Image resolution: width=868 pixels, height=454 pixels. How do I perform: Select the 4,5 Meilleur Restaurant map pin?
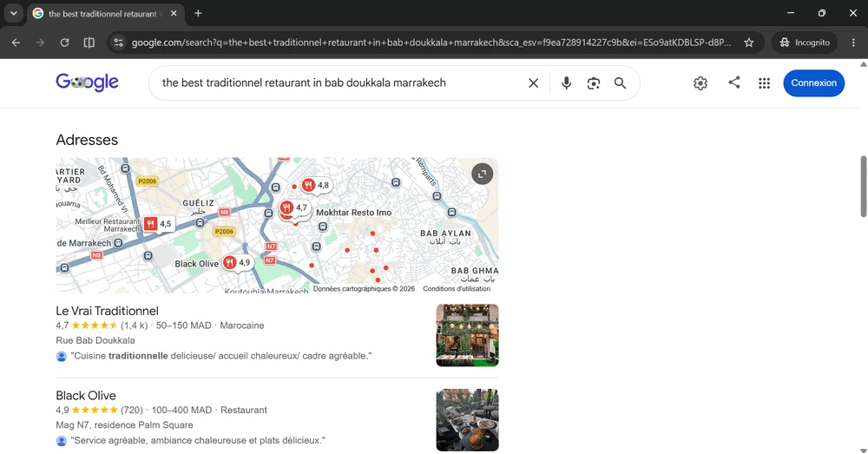click(158, 224)
